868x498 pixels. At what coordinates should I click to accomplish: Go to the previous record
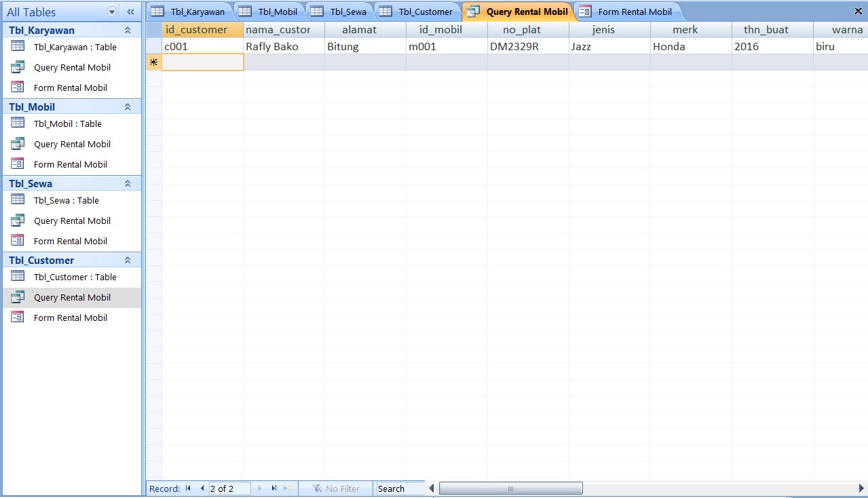point(202,488)
